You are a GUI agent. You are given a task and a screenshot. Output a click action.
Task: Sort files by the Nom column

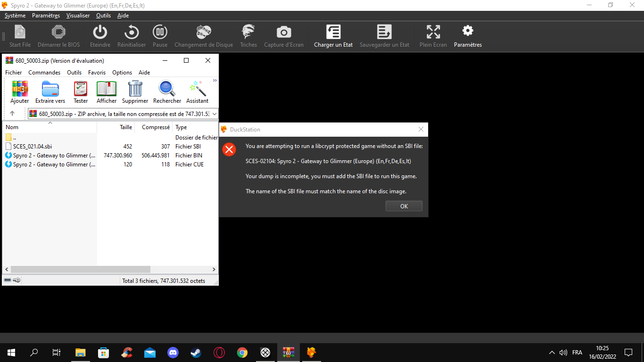[50, 127]
